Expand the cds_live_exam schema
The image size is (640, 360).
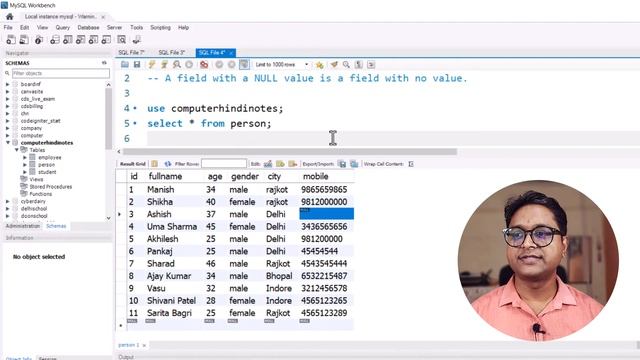coord(7,99)
